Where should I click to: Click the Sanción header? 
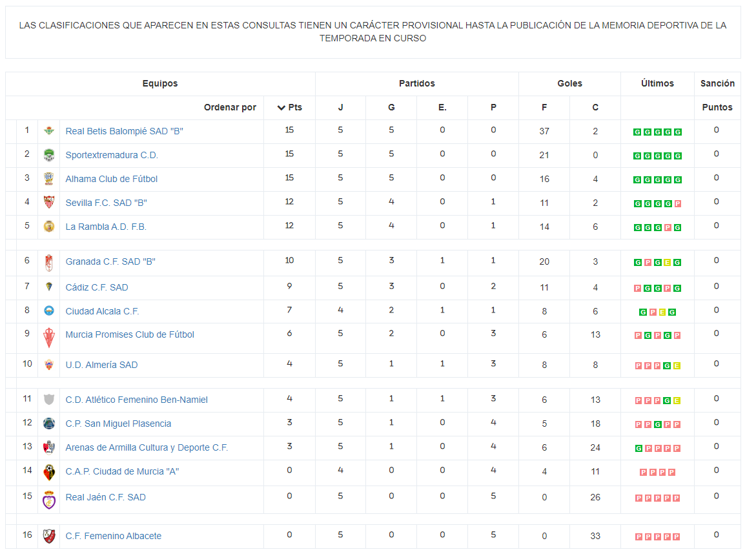[717, 83]
